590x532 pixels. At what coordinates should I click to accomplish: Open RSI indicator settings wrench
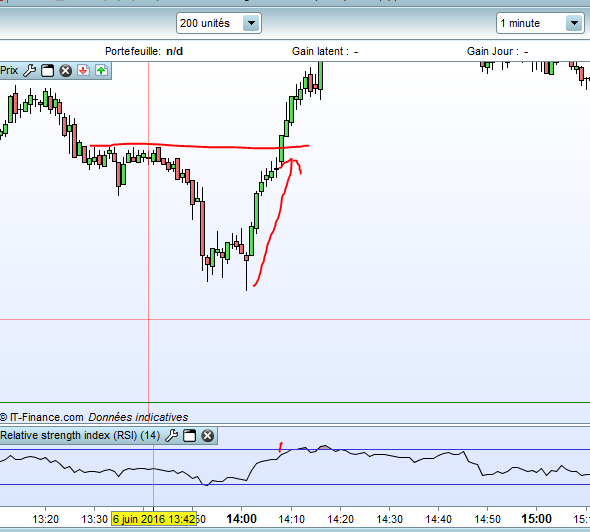click(172, 435)
